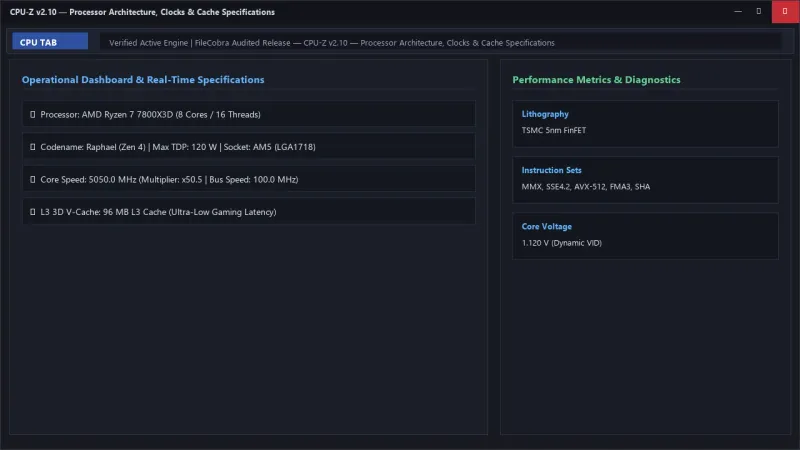
Task: Close the CPU-Z window with red button
Action: coord(785,11)
